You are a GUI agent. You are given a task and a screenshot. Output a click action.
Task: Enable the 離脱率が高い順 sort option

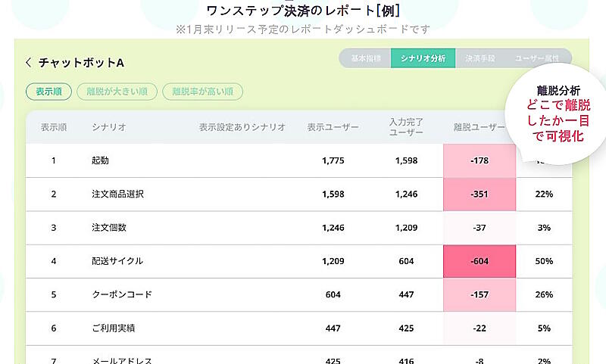coord(202,92)
